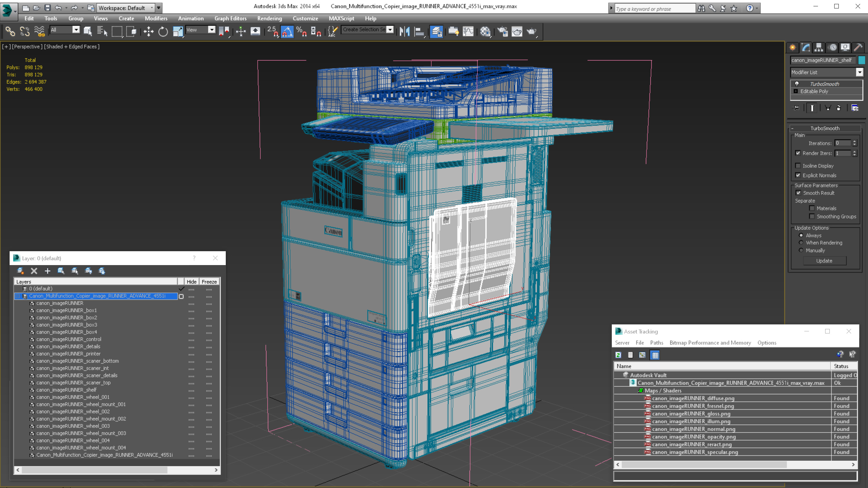Select When Rendering update option
This screenshot has height=488, width=868.
coord(801,242)
